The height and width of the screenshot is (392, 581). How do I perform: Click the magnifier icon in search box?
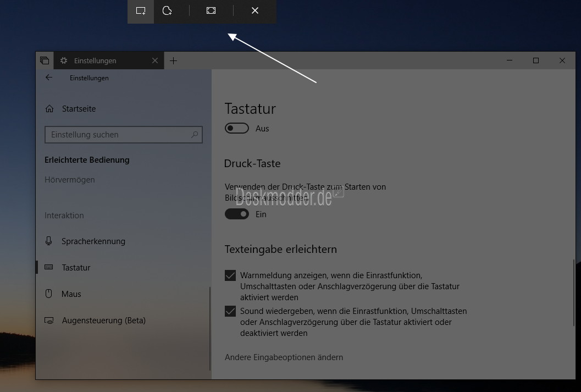tap(195, 135)
